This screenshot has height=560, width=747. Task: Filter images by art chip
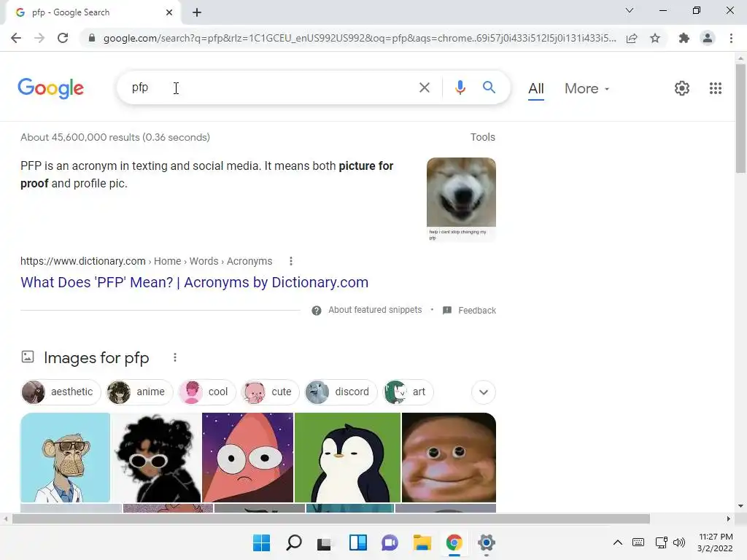[409, 392]
